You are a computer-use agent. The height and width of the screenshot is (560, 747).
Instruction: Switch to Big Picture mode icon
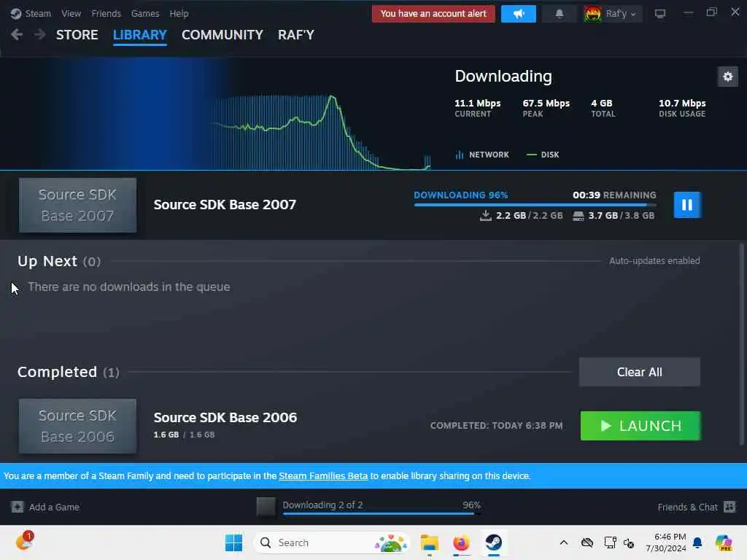pyautogui.click(x=659, y=14)
